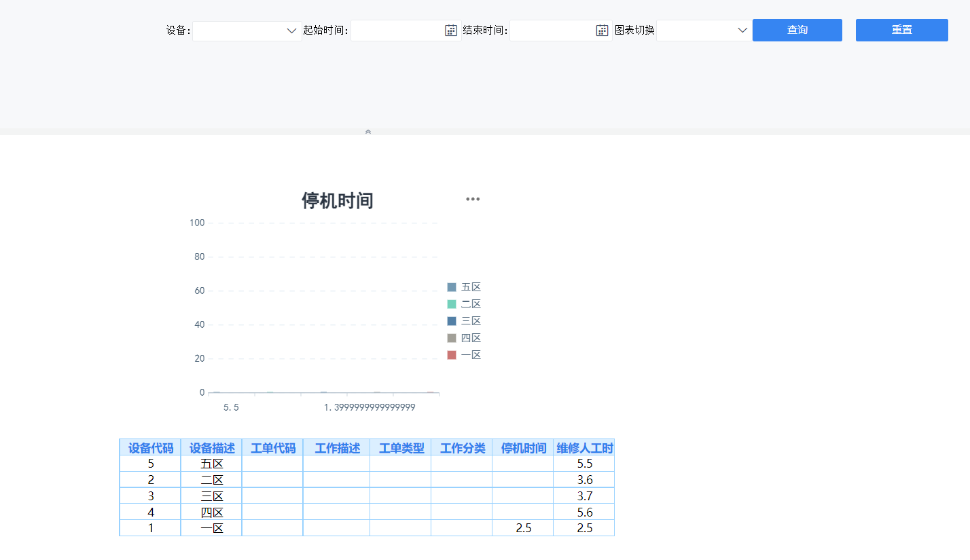Toggle the 五区 legend swatch

click(452, 287)
